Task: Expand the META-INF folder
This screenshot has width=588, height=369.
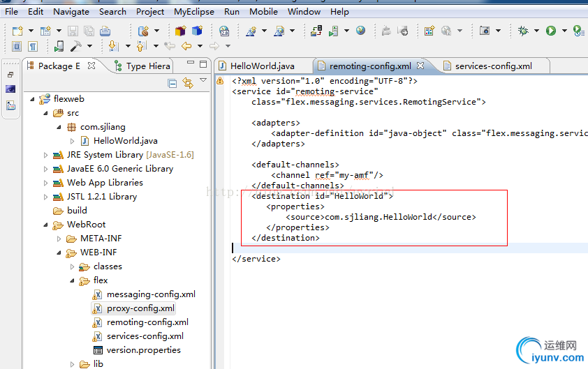Action: [x=59, y=239]
